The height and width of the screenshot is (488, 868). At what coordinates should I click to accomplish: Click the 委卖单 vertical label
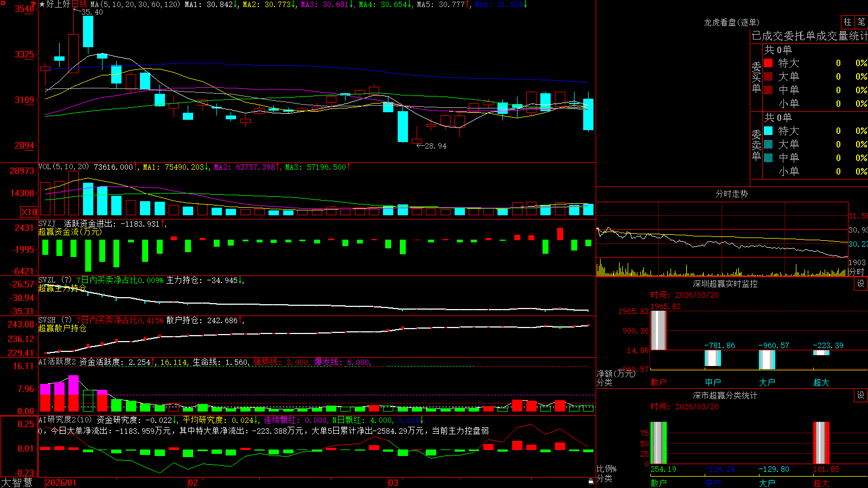pyautogui.click(x=756, y=145)
